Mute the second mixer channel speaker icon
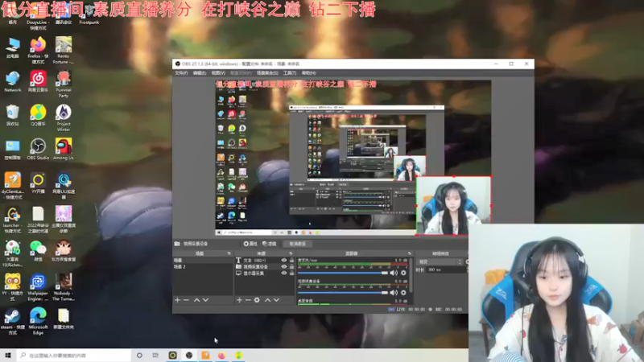 click(394, 293)
